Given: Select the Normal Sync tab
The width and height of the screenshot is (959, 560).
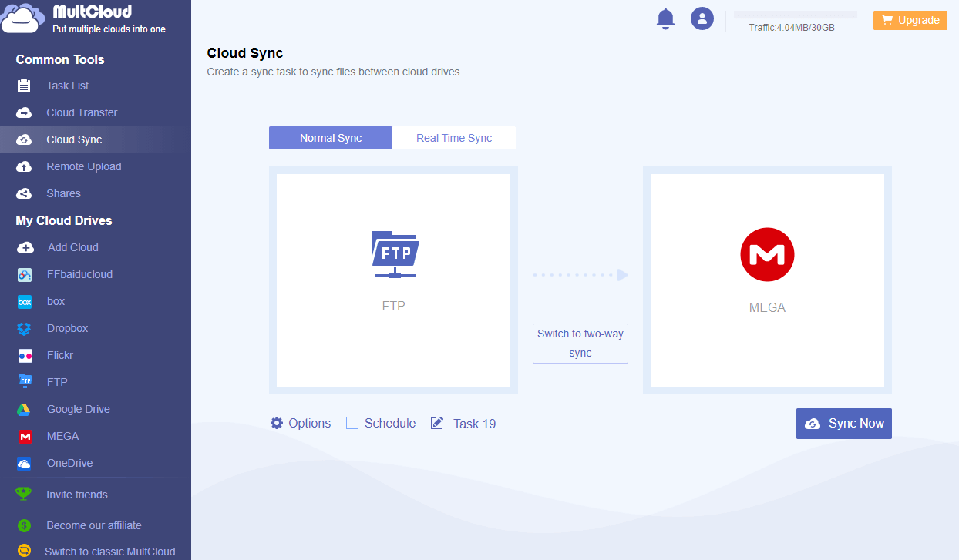Looking at the screenshot, I should click(331, 138).
